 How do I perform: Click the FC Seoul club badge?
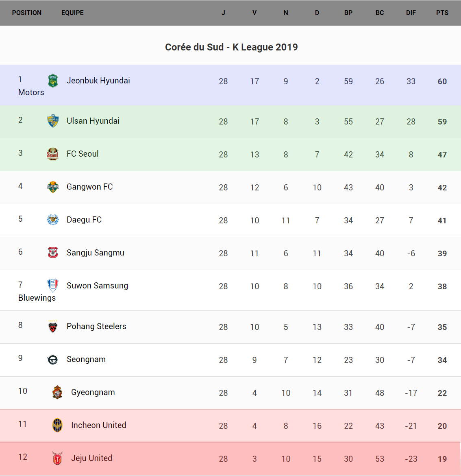tap(53, 154)
